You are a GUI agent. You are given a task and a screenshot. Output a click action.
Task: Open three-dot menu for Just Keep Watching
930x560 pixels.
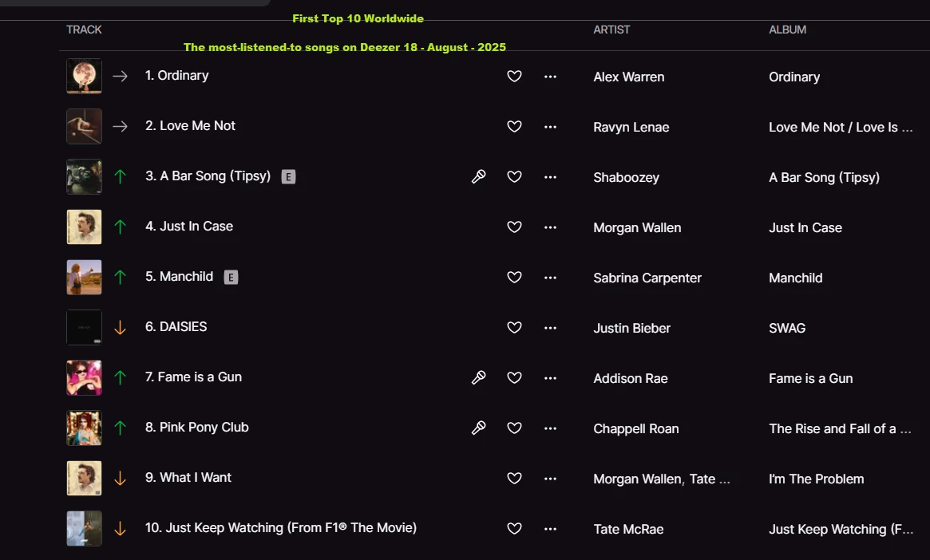tap(550, 529)
